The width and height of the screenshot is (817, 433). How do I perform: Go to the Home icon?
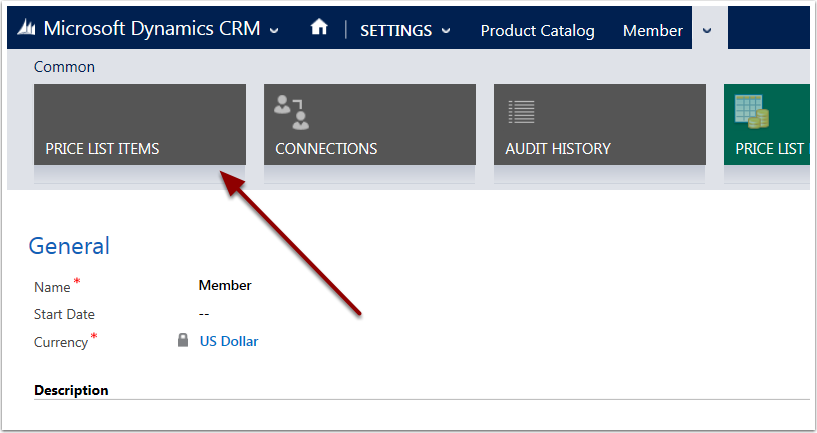pyautogui.click(x=319, y=27)
